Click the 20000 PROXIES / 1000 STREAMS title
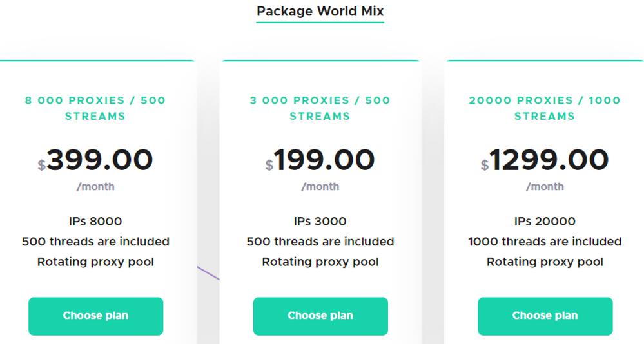The width and height of the screenshot is (644, 344). 545,108
